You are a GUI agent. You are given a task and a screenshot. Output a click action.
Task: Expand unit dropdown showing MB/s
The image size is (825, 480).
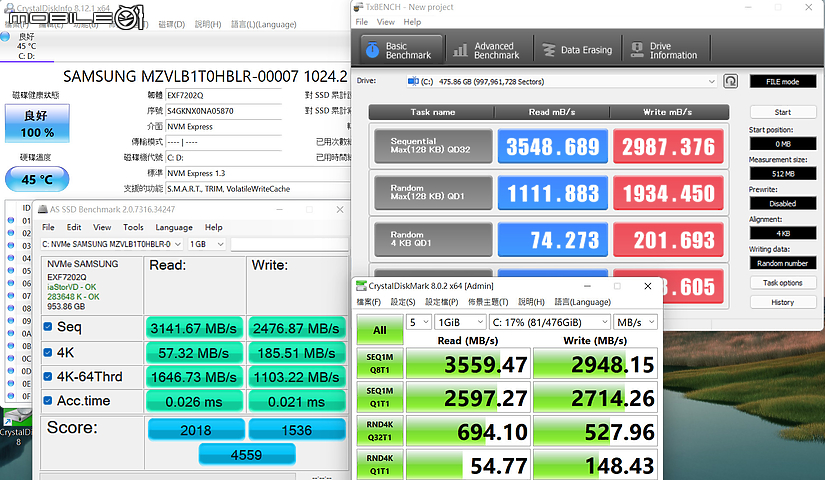click(636, 322)
